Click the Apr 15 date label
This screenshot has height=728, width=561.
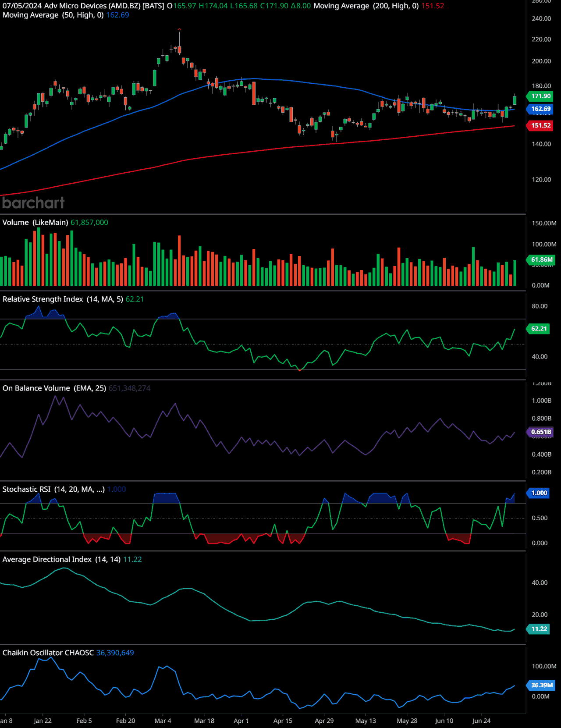tap(283, 721)
